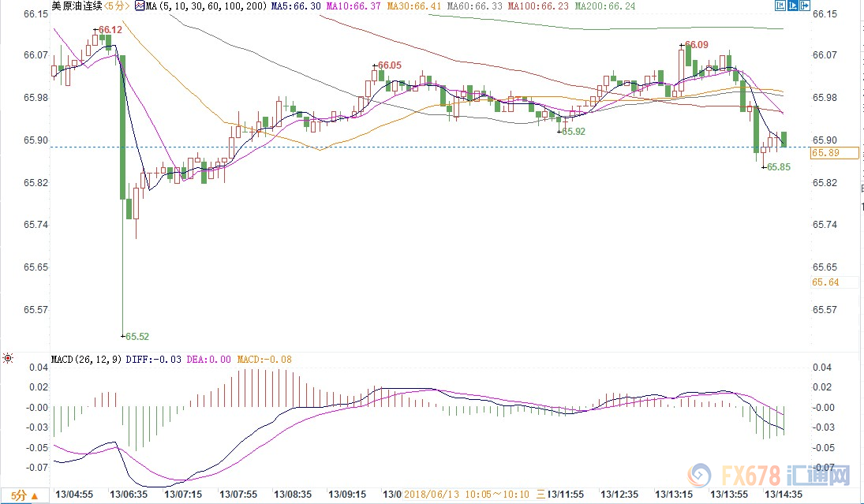Click the MACD settings sun icon
The image size is (864, 504).
point(8,359)
